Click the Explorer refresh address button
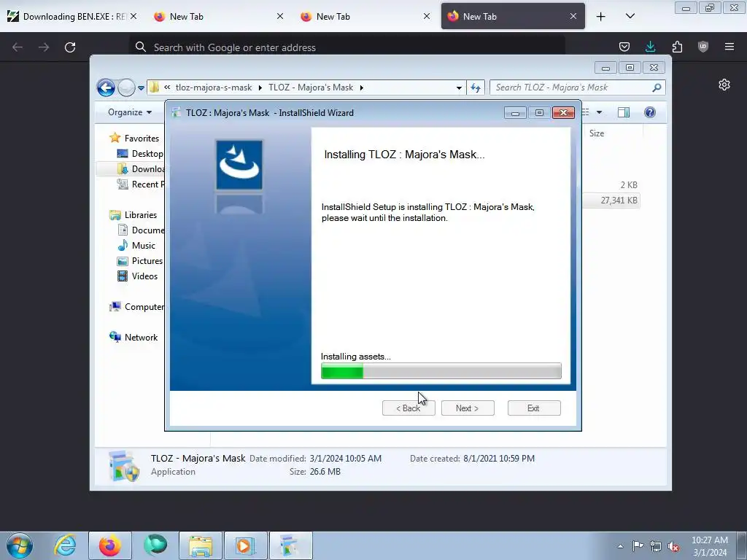The height and width of the screenshot is (560, 747). 476,87
